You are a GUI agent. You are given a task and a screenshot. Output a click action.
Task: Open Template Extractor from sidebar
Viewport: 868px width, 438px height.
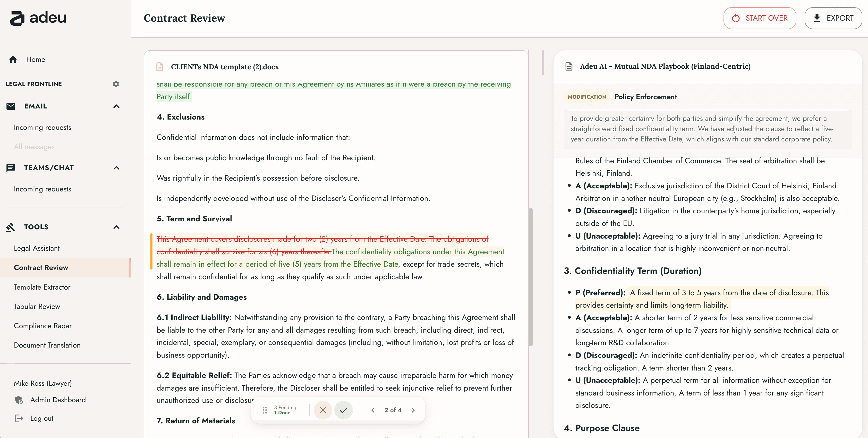[42, 287]
